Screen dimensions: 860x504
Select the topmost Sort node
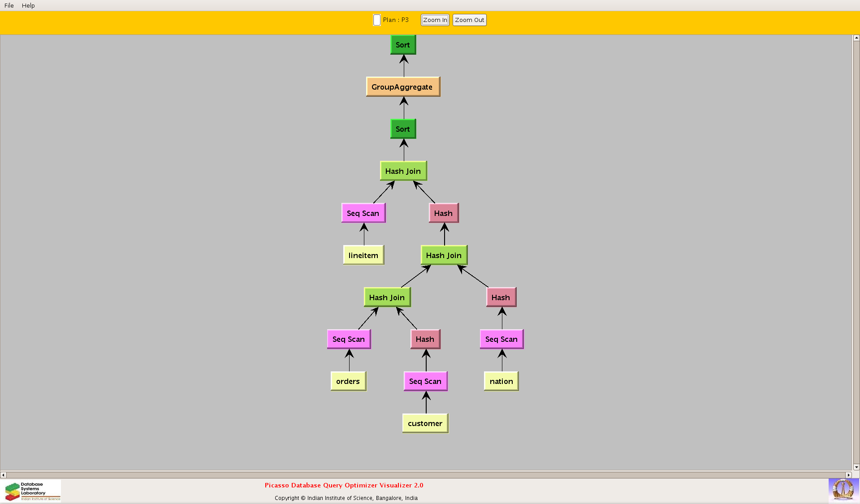coord(403,45)
